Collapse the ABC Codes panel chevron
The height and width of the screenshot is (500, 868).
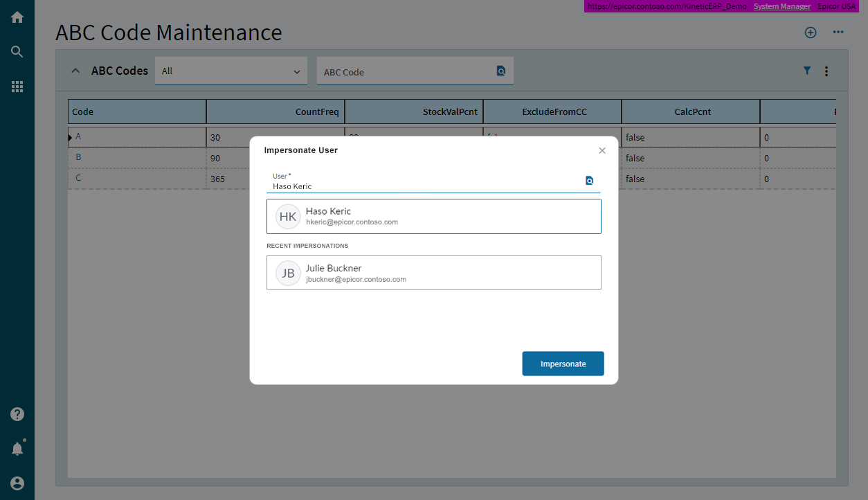[75, 71]
